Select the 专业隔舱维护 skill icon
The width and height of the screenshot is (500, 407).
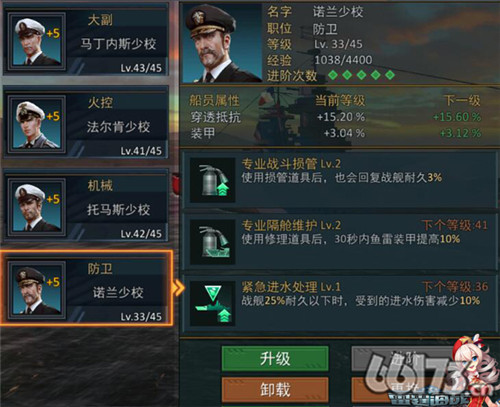point(213,242)
